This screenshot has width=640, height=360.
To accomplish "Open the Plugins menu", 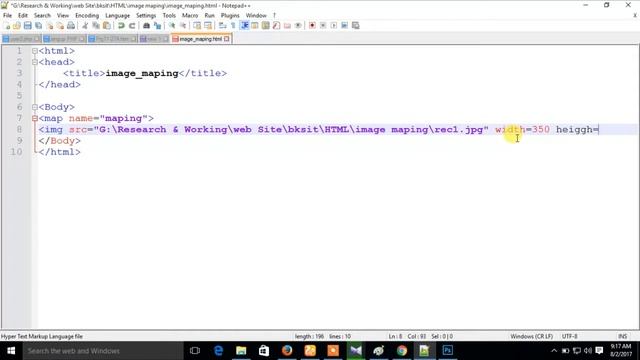I will (230, 16).
